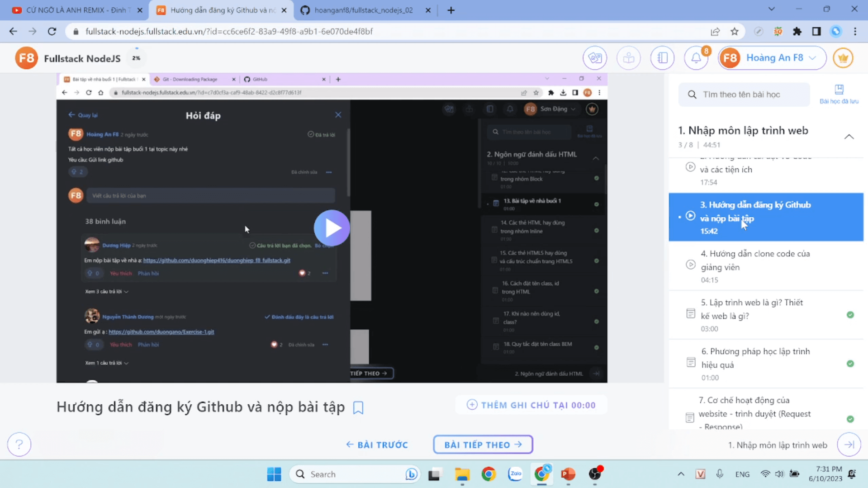Image resolution: width=868 pixels, height=488 pixels.
Task: Open saved lessons 'Bài học đã lưu'
Action: (839, 94)
